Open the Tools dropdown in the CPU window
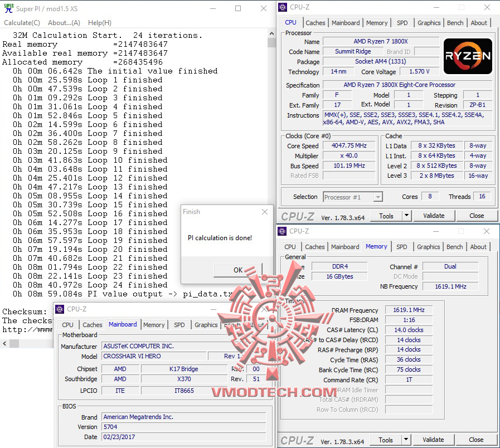500x448 pixels. tap(391, 215)
